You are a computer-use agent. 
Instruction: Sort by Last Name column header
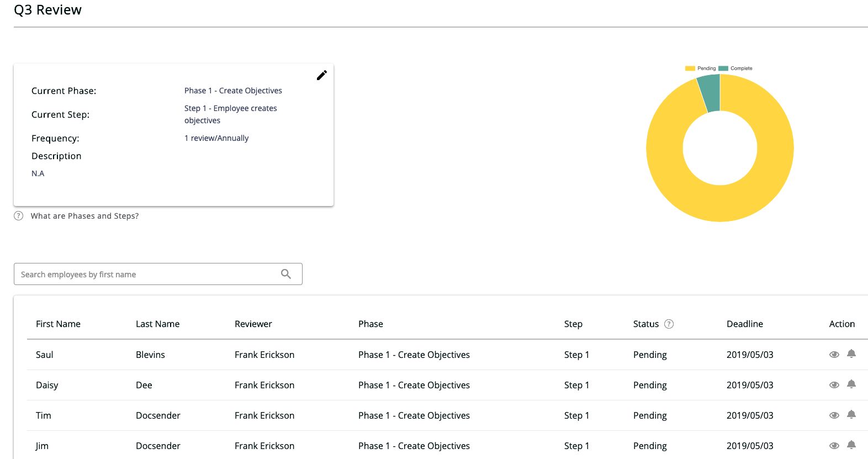pyautogui.click(x=158, y=324)
